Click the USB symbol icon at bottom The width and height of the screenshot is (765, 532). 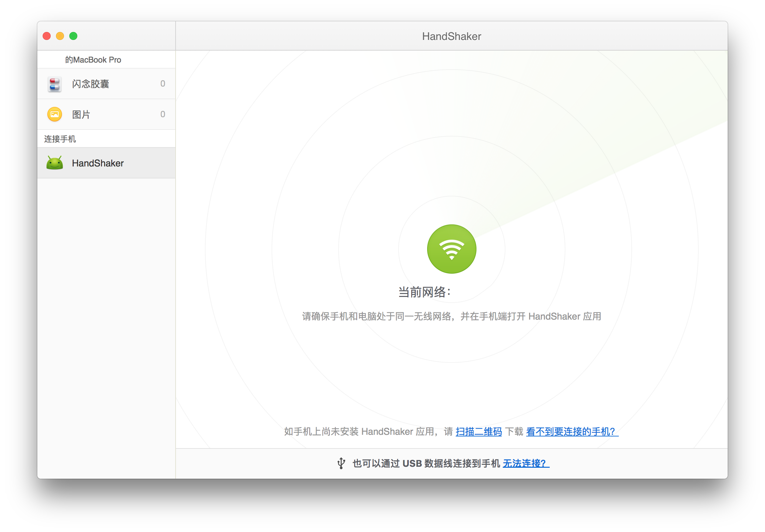341,463
